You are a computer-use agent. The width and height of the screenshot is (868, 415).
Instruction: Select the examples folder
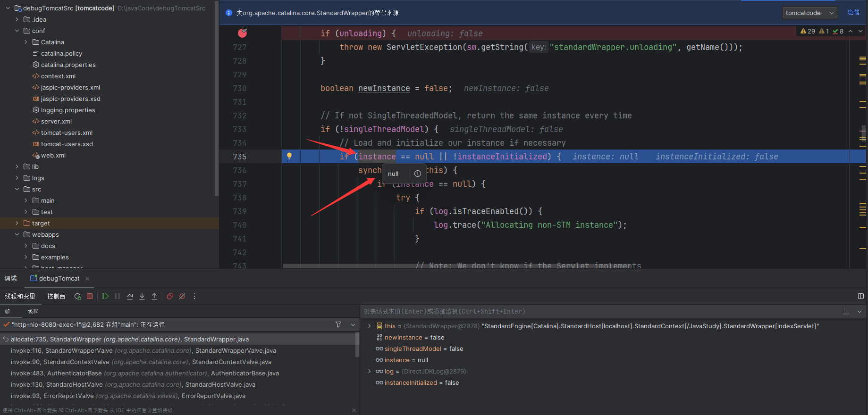coord(55,257)
